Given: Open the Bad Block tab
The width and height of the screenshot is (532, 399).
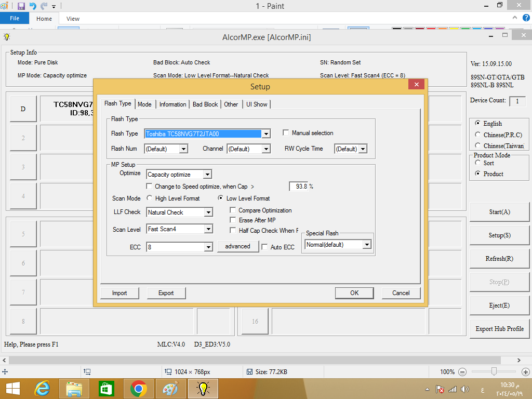Looking at the screenshot, I should [205, 104].
